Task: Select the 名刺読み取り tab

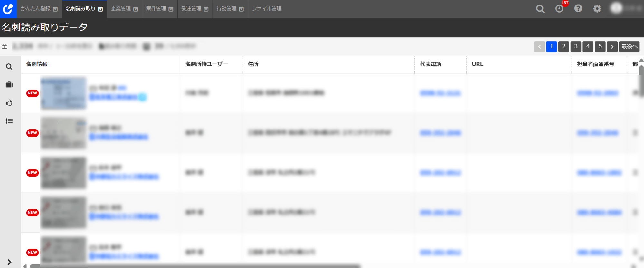Action: tap(84, 9)
